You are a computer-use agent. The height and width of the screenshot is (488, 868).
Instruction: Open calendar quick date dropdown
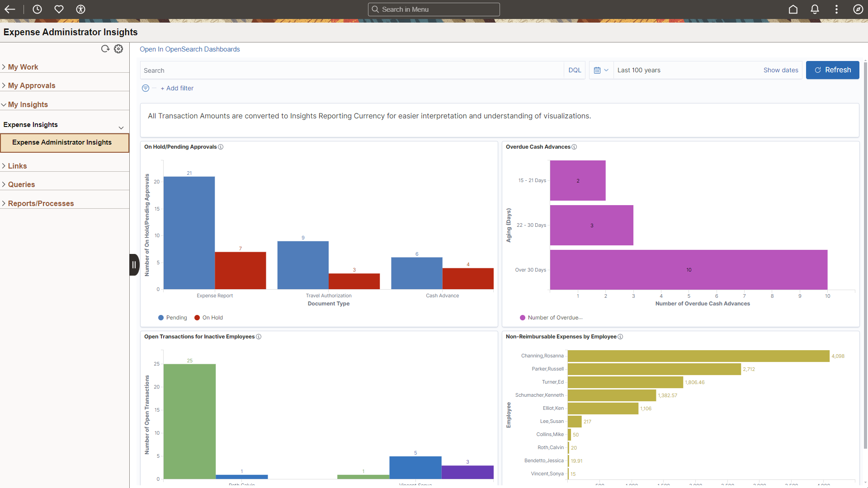(x=601, y=70)
